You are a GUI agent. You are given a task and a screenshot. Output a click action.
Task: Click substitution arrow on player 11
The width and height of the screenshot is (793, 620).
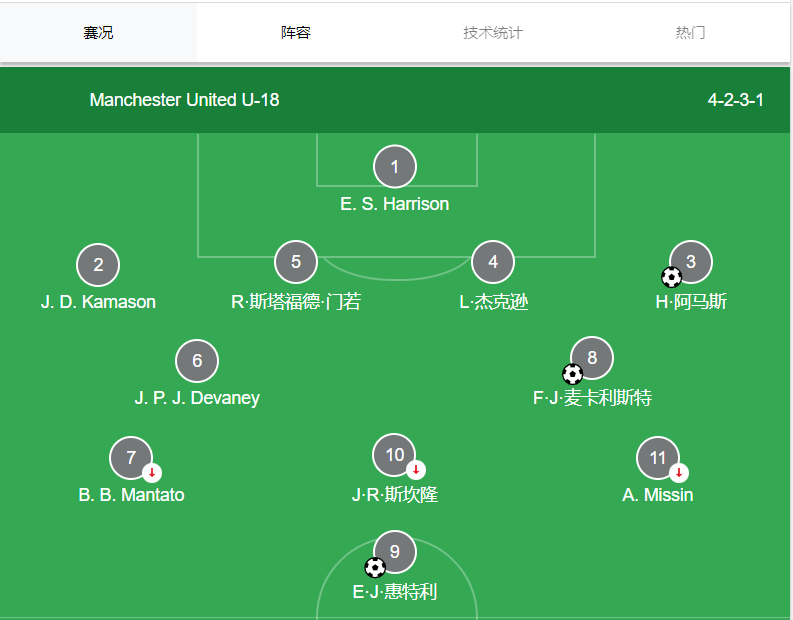coord(679,472)
